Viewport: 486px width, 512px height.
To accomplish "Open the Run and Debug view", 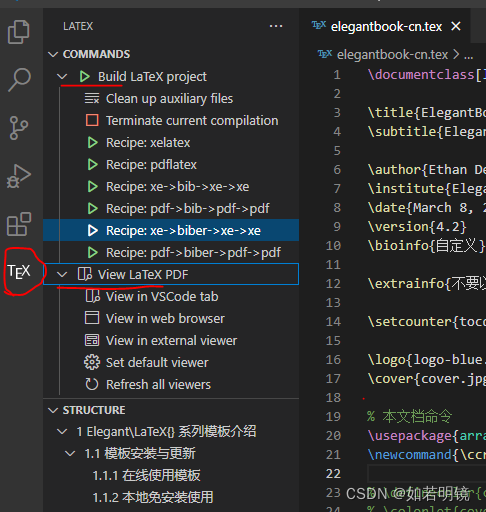I will (19, 176).
